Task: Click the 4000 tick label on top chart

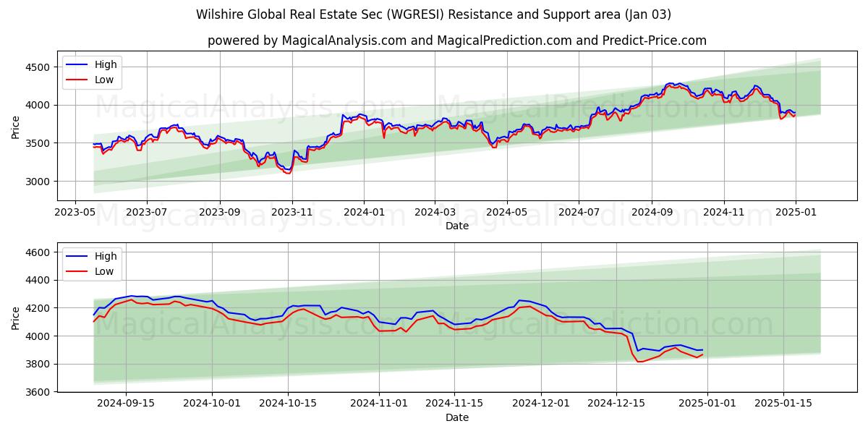Action: click(x=38, y=106)
